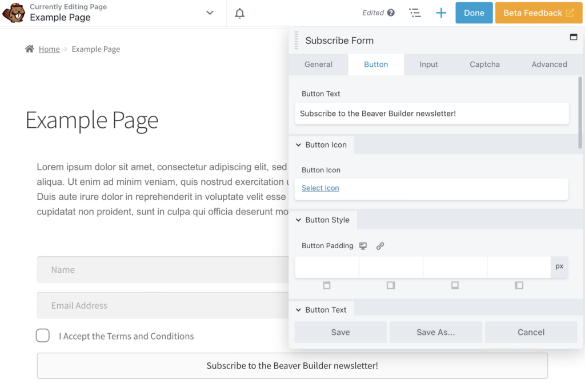This screenshot has width=585, height=392.
Task: Toggle responsive device icon for Button Padding
Action: pos(363,246)
